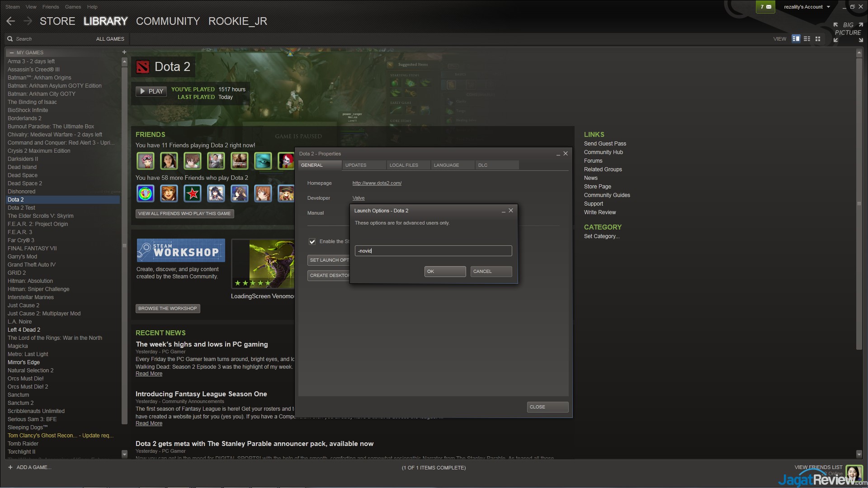This screenshot has height=488, width=868.
Task: Click the launch options text field
Action: 433,251
